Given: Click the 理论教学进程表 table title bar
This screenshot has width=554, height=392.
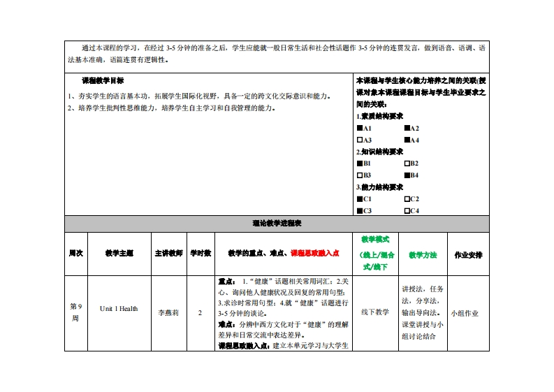Looking at the screenshot, I should 277,224.
